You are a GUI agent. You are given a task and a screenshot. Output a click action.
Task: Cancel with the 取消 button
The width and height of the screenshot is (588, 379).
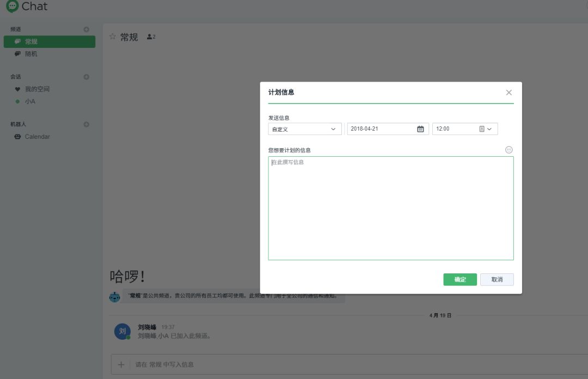click(497, 279)
